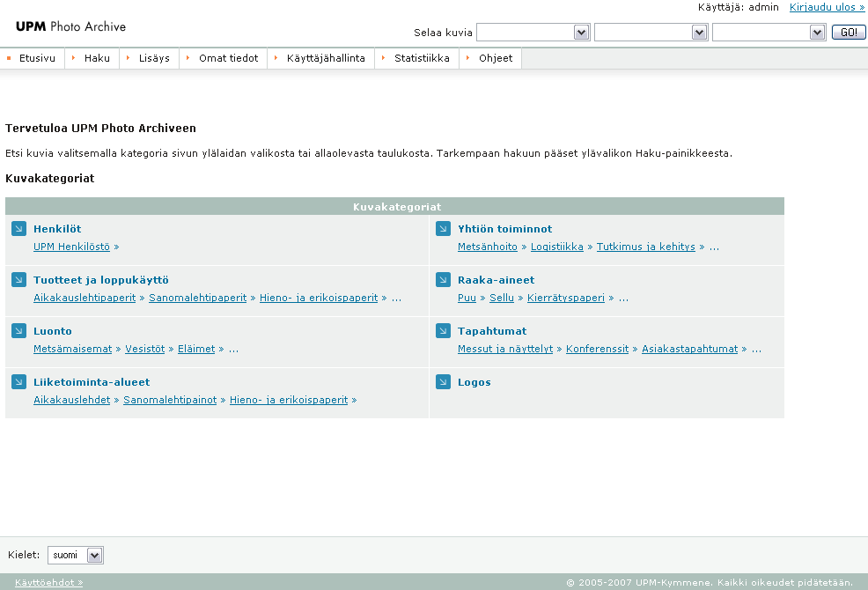
Task: Open the Käyttöehdot link in footer
Action: [48, 582]
